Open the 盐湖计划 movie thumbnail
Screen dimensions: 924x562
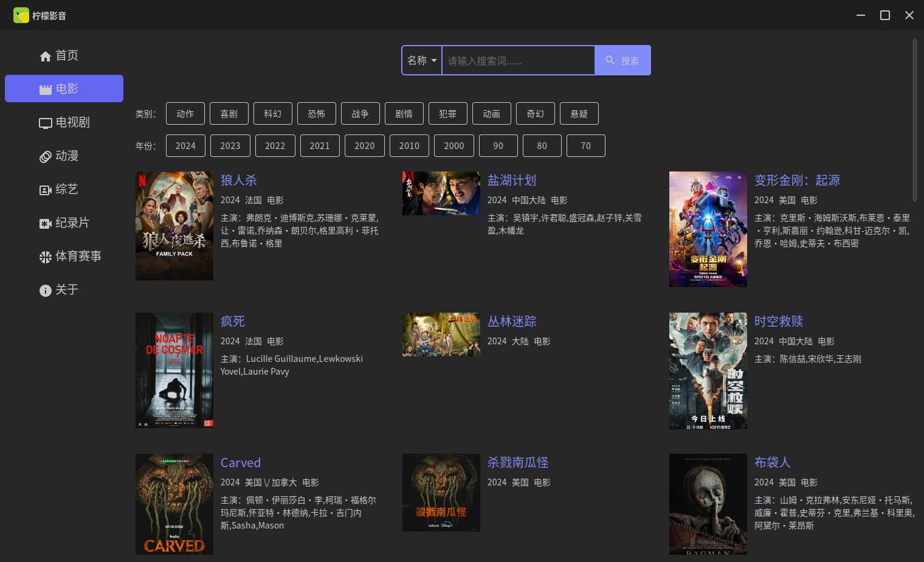441,193
